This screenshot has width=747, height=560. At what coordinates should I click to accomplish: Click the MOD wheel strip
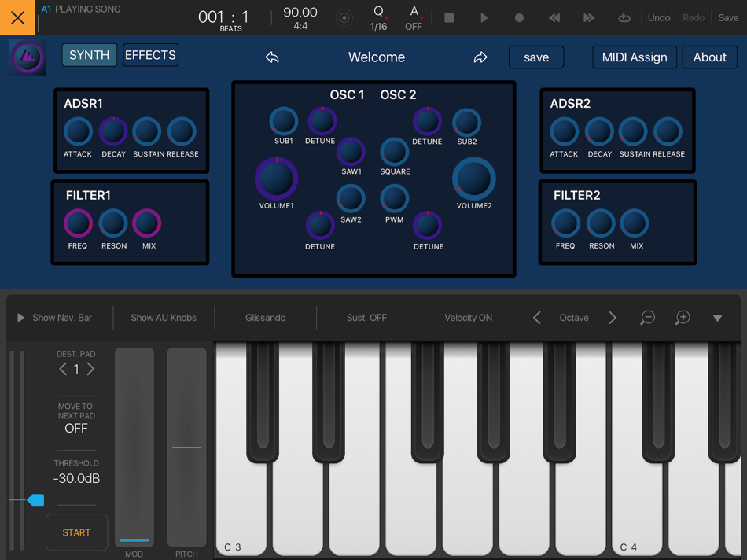pyautogui.click(x=134, y=447)
